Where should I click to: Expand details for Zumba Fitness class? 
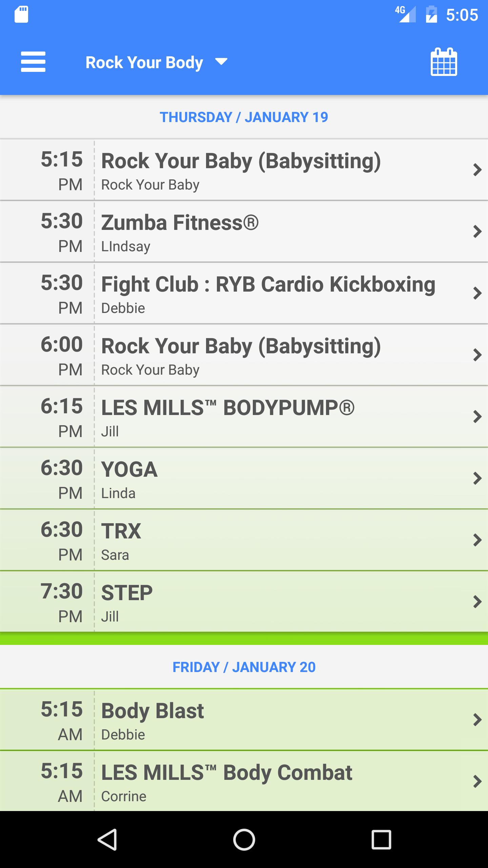coord(244,232)
